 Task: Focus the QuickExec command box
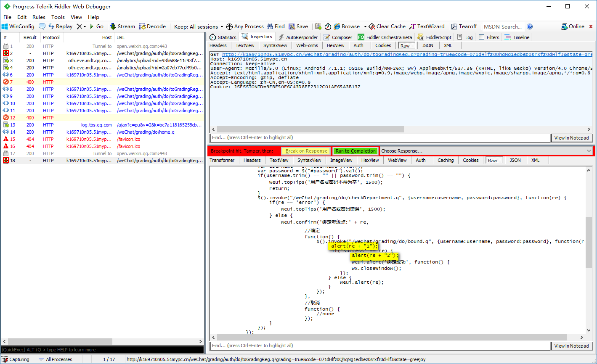coord(102,350)
